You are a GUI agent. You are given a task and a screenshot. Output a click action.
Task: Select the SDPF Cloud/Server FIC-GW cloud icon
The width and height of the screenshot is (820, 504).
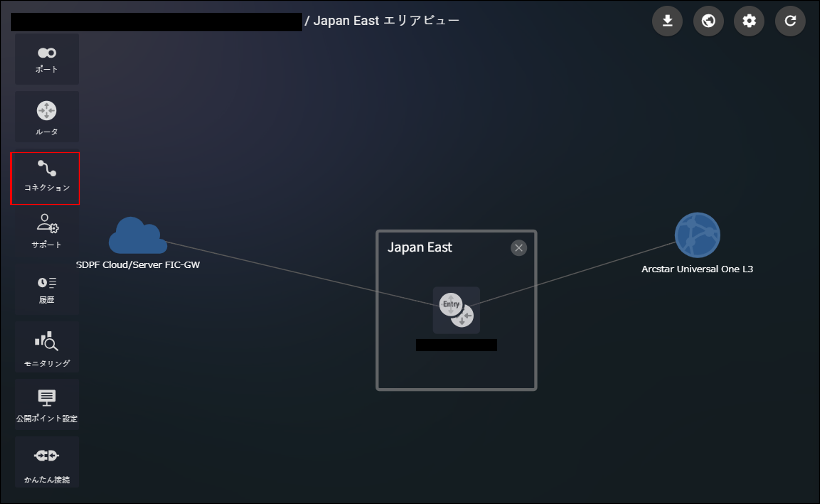[138, 235]
